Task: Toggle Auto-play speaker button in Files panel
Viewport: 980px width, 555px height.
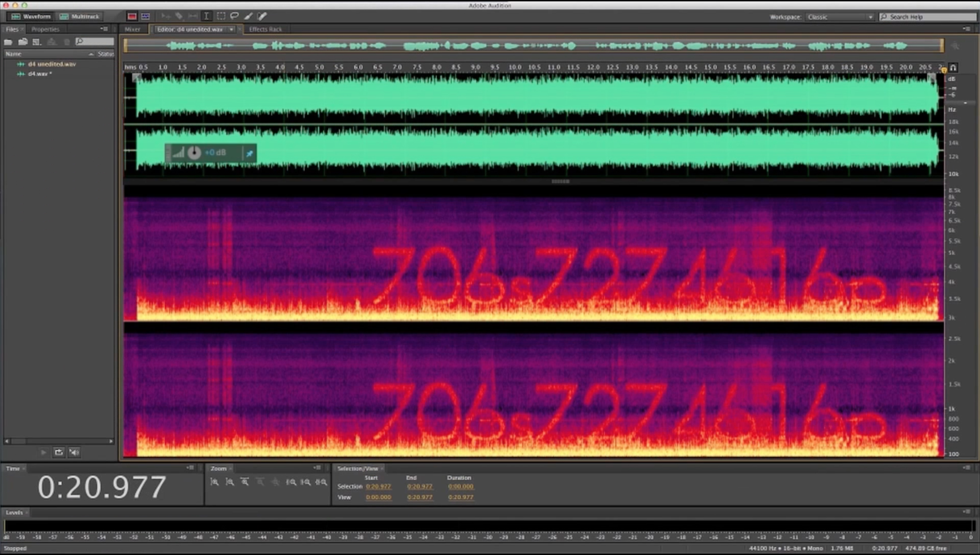Action: 74,452
